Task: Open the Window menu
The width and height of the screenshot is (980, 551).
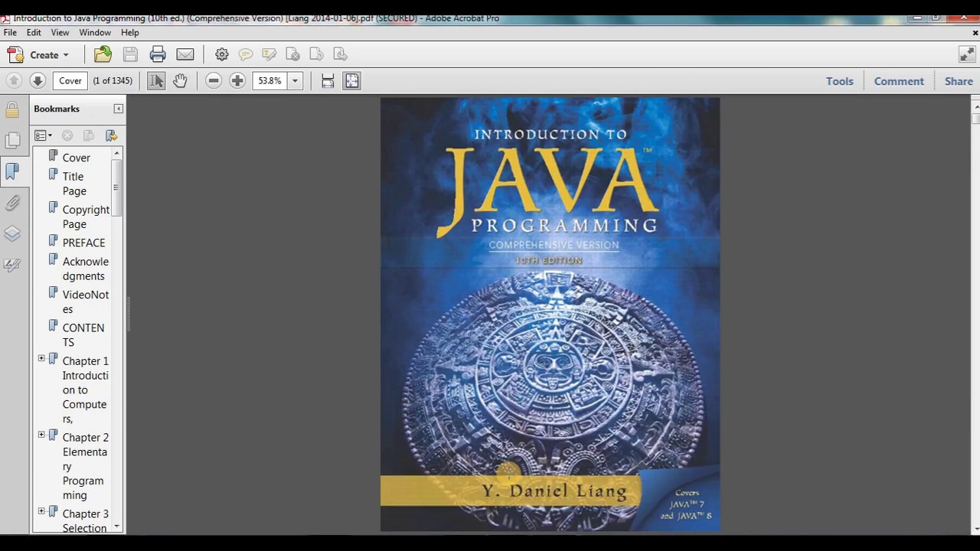Action: (95, 33)
